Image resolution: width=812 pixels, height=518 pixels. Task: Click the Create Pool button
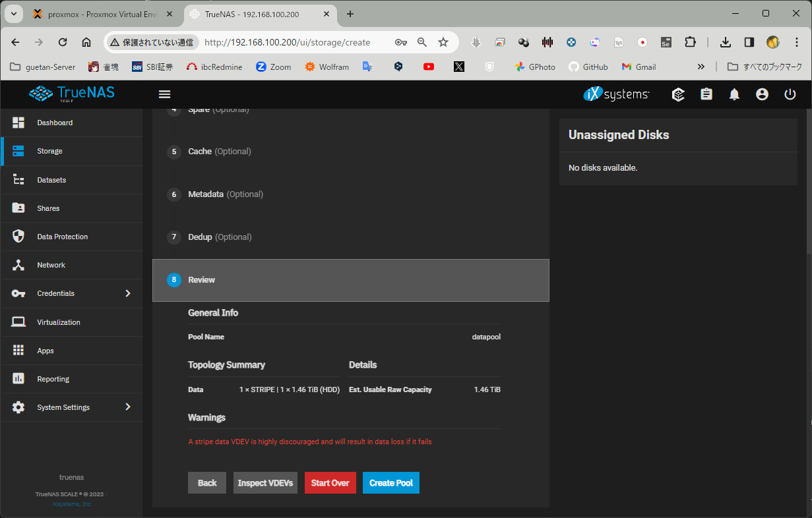point(390,483)
